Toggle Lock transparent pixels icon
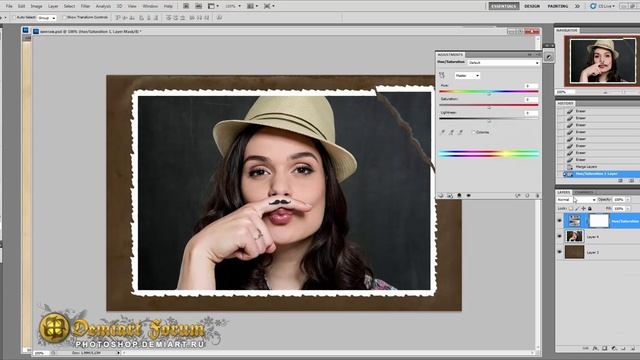The height and width of the screenshot is (360, 640). pyautogui.click(x=571, y=209)
